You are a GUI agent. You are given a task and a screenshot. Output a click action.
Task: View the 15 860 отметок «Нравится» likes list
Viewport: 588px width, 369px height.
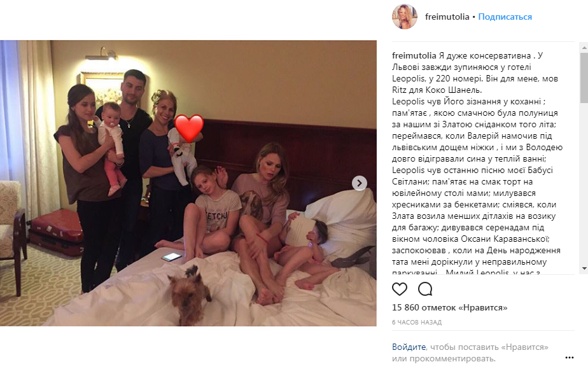tap(450, 307)
